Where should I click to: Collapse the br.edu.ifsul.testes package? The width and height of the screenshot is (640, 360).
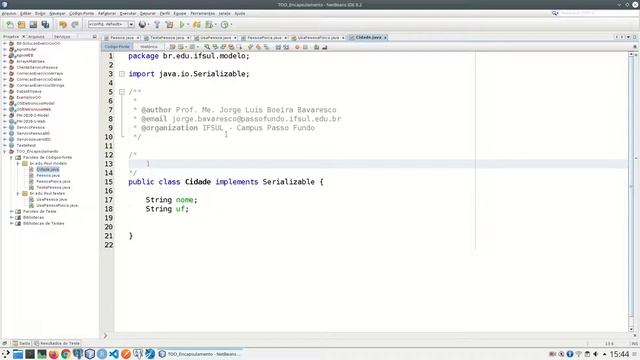tap(18, 193)
